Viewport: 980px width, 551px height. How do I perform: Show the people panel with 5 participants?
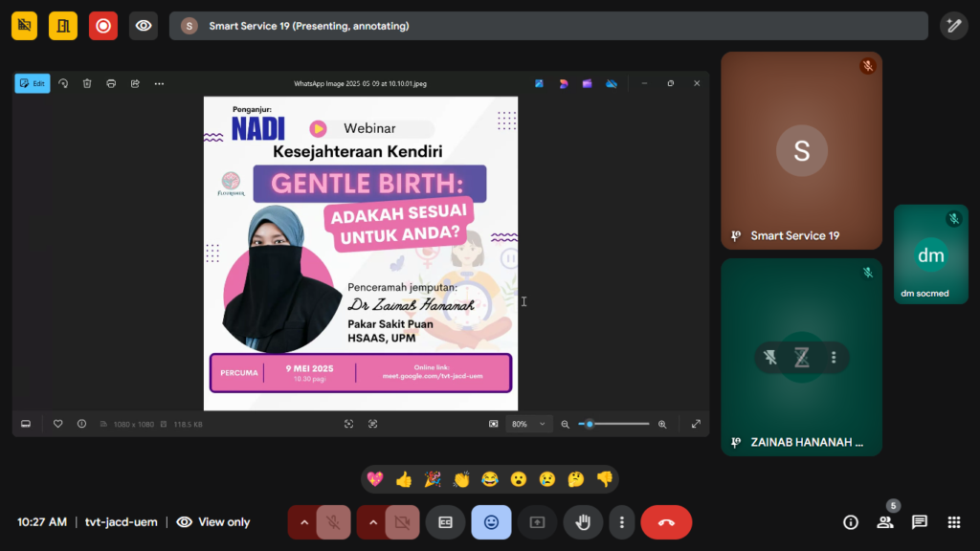pyautogui.click(x=885, y=522)
